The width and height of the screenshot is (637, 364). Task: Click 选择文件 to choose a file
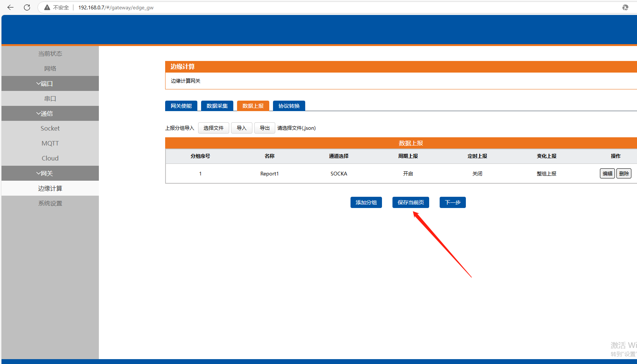click(213, 128)
